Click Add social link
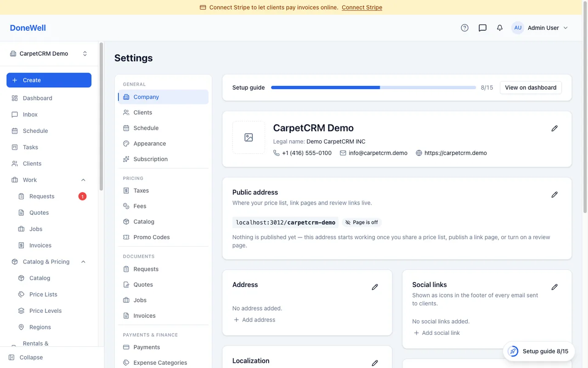 (x=436, y=333)
